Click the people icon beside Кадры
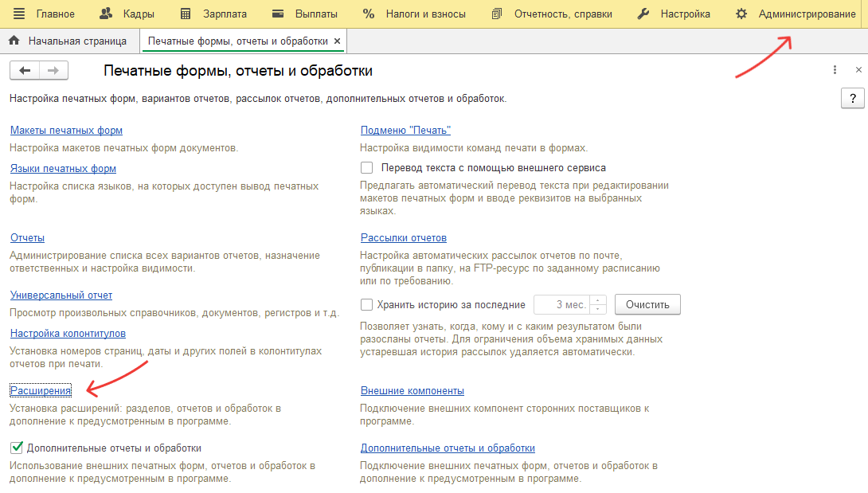This screenshot has width=868, height=493. pyautogui.click(x=106, y=14)
